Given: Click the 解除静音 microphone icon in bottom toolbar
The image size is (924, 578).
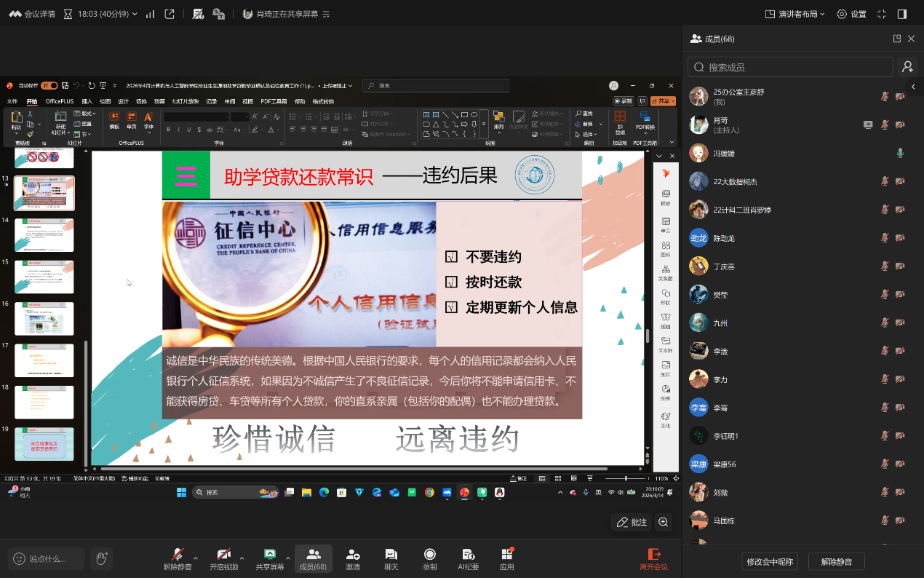Looking at the screenshot, I should (x=177, y=555).
